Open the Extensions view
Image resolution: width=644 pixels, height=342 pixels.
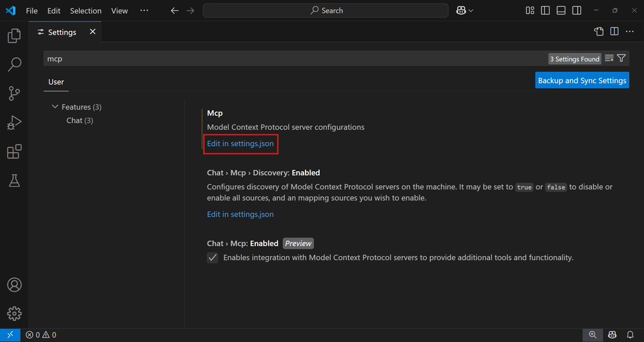pos(14,151)
